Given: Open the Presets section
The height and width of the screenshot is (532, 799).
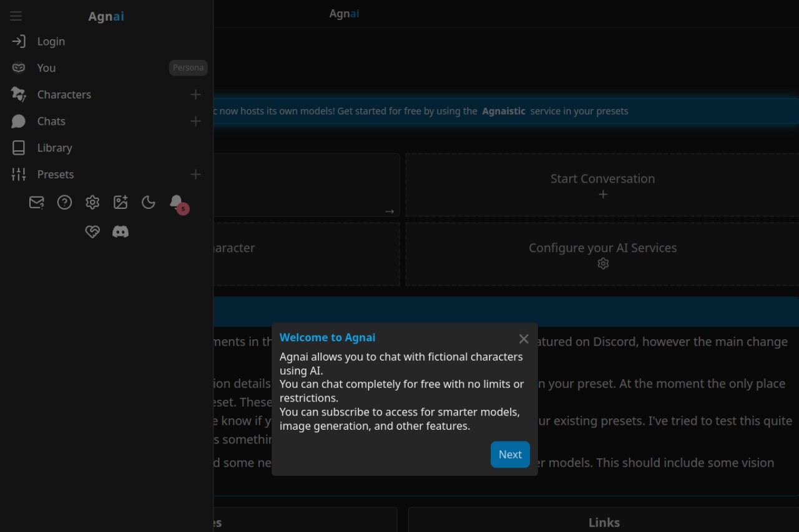Looking at the screenshot, I should pyautogui.click(x=56, y=175).
